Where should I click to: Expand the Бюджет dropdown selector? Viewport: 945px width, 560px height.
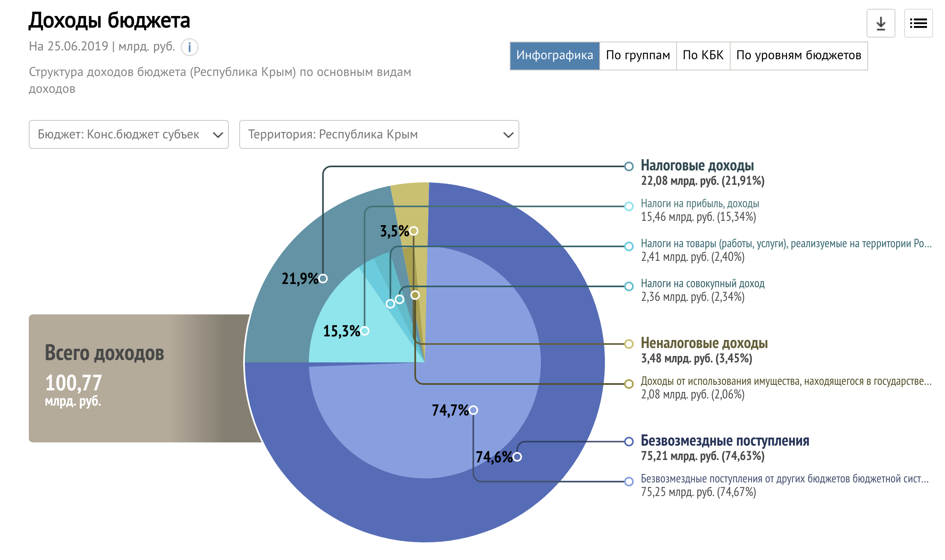click(x=128, y=134)
